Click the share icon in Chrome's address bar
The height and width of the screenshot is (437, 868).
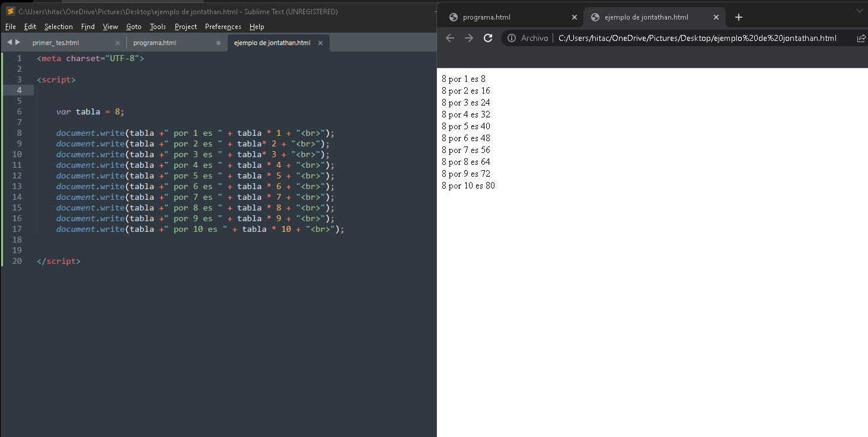coord(861,38)
